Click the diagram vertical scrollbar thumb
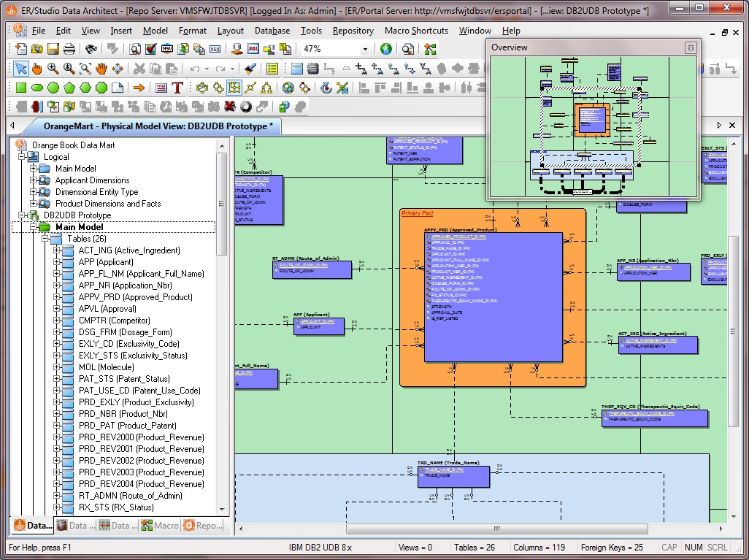Screen dimensions: 749x560 pos(733,331)
